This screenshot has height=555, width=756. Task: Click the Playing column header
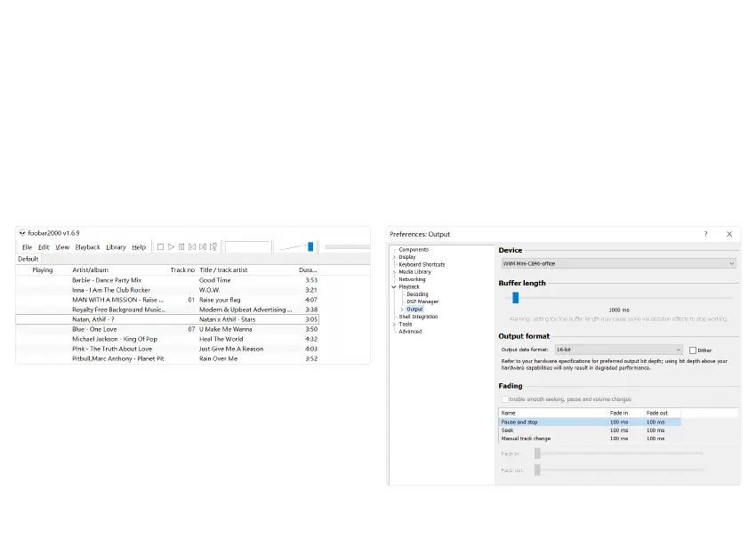point(43,270)
